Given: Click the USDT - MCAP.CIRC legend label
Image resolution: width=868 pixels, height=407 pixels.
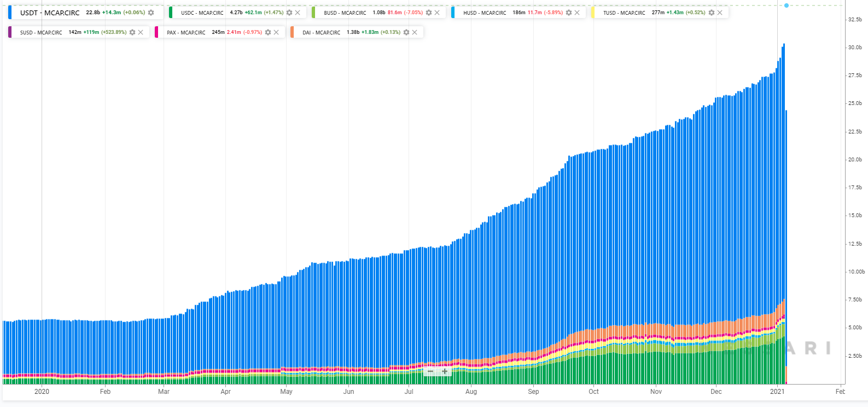Looking at the screenshot, I should 50,13.
